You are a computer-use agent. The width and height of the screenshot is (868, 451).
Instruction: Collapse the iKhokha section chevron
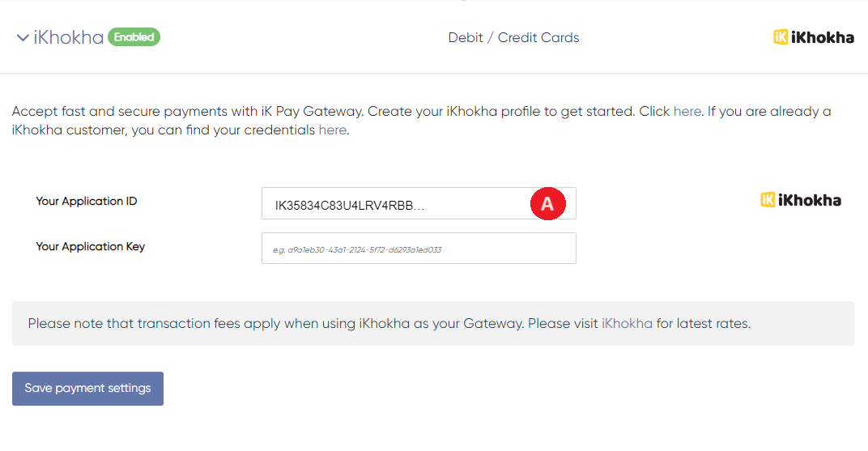pos(23,38)
